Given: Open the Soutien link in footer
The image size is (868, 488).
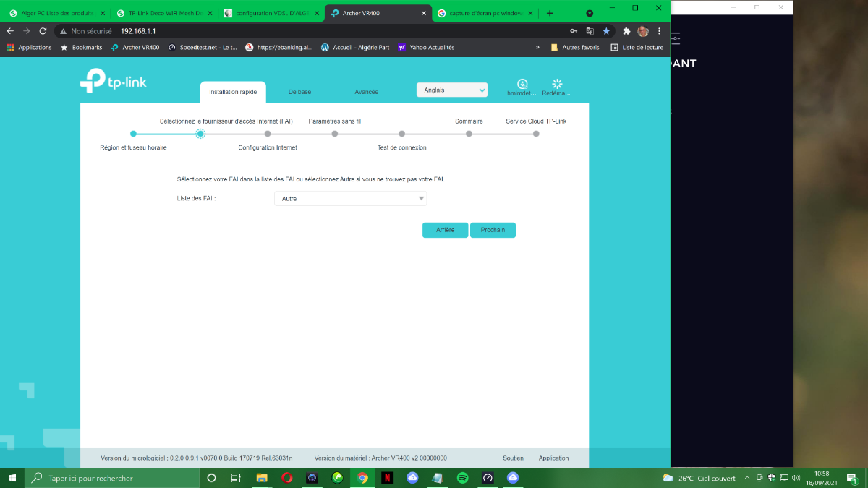Looking at the screenshot, I should 513,458.
